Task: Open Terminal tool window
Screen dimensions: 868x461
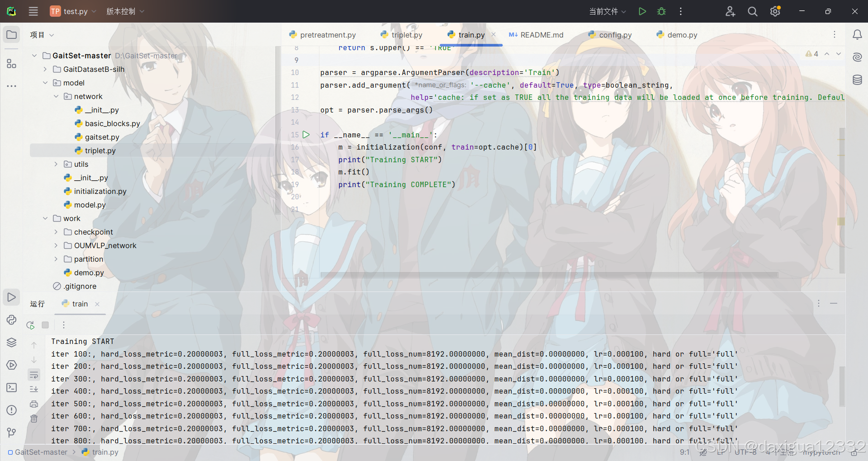Action: (12, 388)
